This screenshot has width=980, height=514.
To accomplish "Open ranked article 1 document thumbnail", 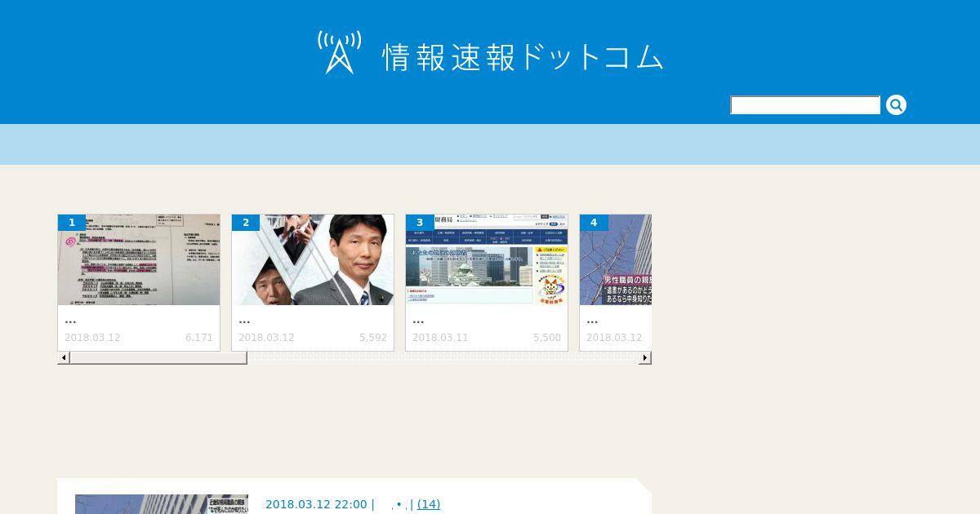I will pyautogui.click(x=139, y=259).
